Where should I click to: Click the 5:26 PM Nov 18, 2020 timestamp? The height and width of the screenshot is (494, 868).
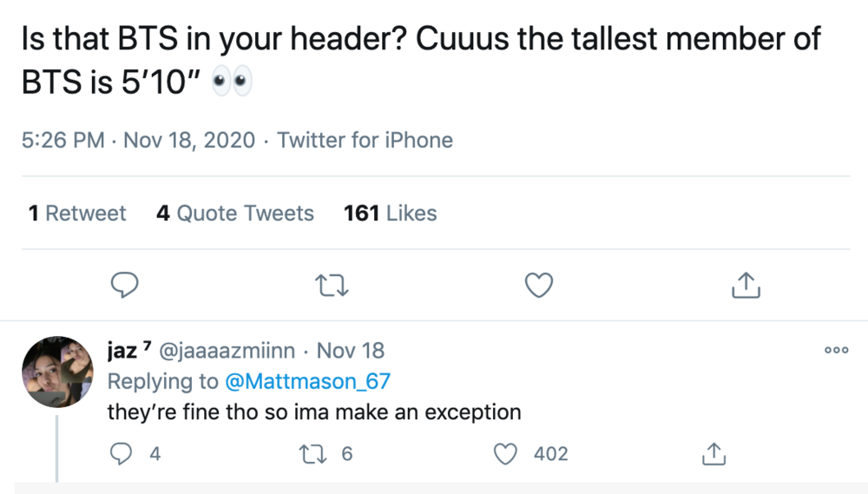(138, 140)
